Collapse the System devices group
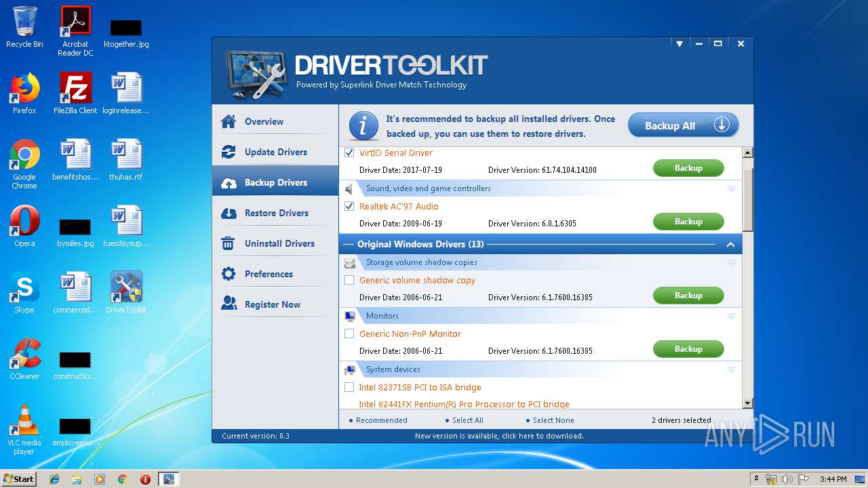Image resolution: width=868 pixels, height=488 pixels. [x=731, y=369]
